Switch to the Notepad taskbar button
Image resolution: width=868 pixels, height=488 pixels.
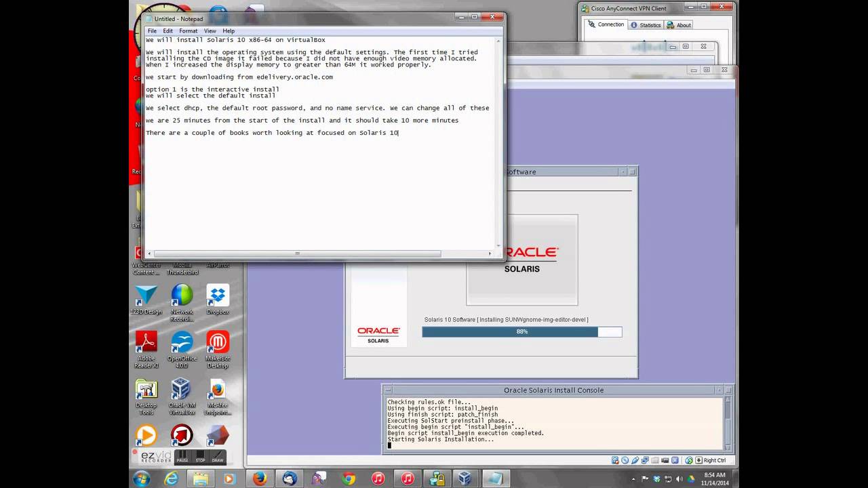pyautogui.click(x=495, y=479)
